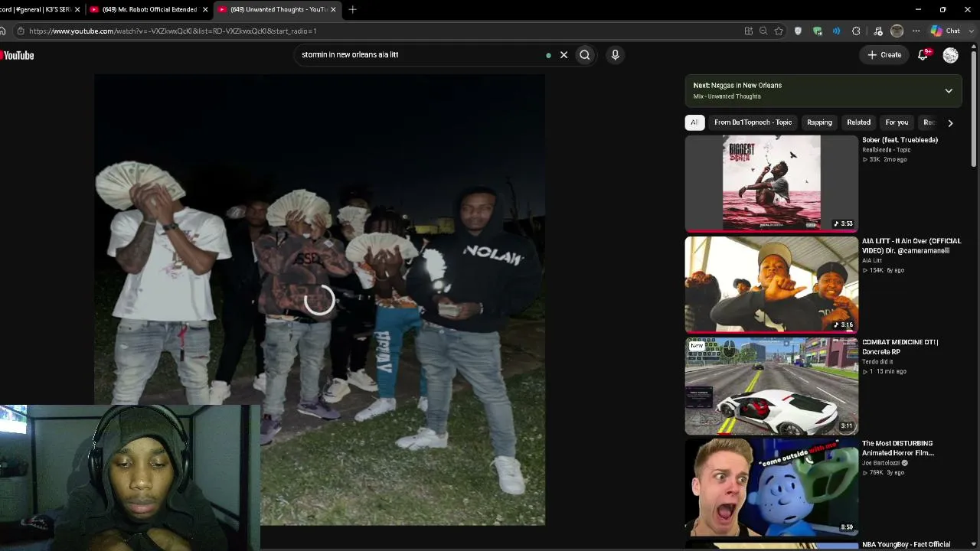980x551 pixels.
Task: Select the Related filter chip
Action: click(858, 122)
